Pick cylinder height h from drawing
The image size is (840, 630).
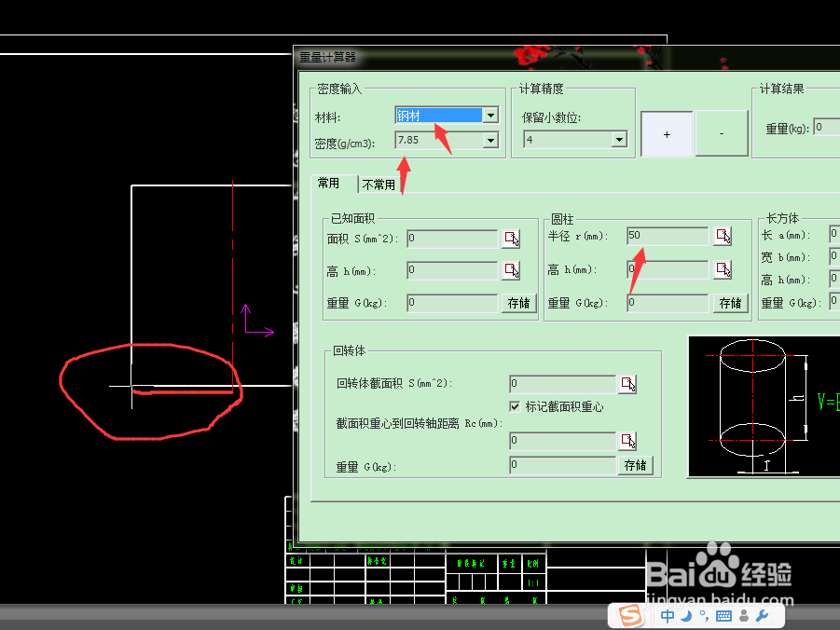tap(723, 269)
